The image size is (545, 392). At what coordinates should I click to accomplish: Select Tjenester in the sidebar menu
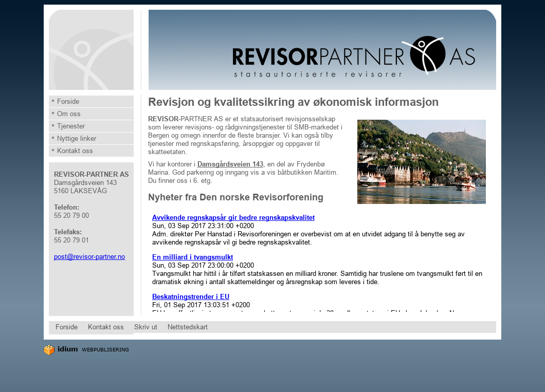pyautogui.click(x=71, y=126)
